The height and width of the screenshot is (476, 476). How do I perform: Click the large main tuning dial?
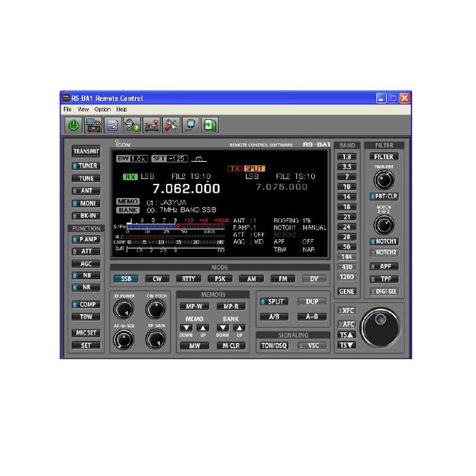coord(381,328)
